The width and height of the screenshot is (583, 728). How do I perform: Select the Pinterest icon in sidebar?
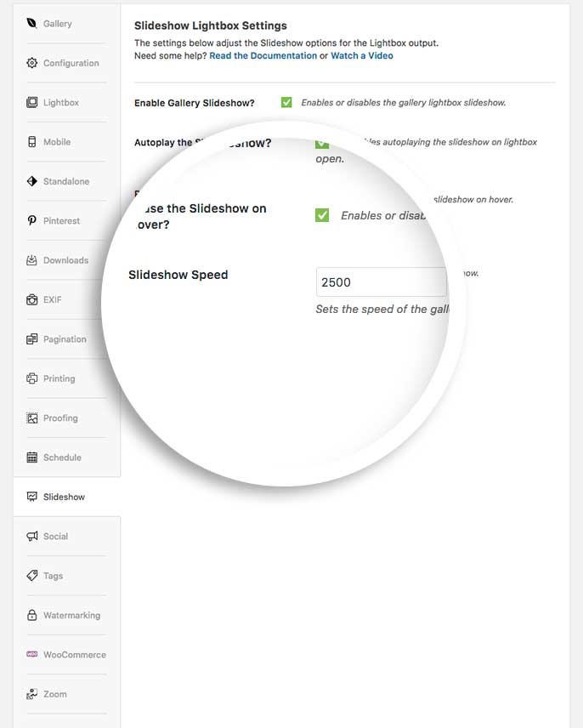point(32,221)
